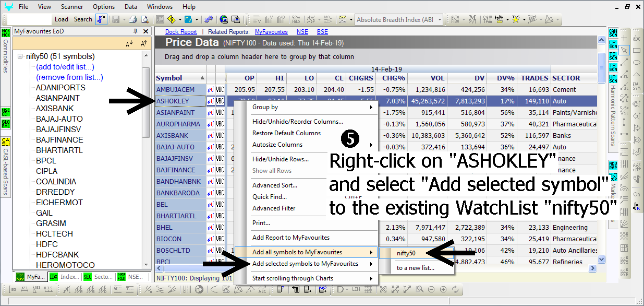Open the BSE report link
Viewport: 644px width, 306px height.
click(x=322, y=32)
